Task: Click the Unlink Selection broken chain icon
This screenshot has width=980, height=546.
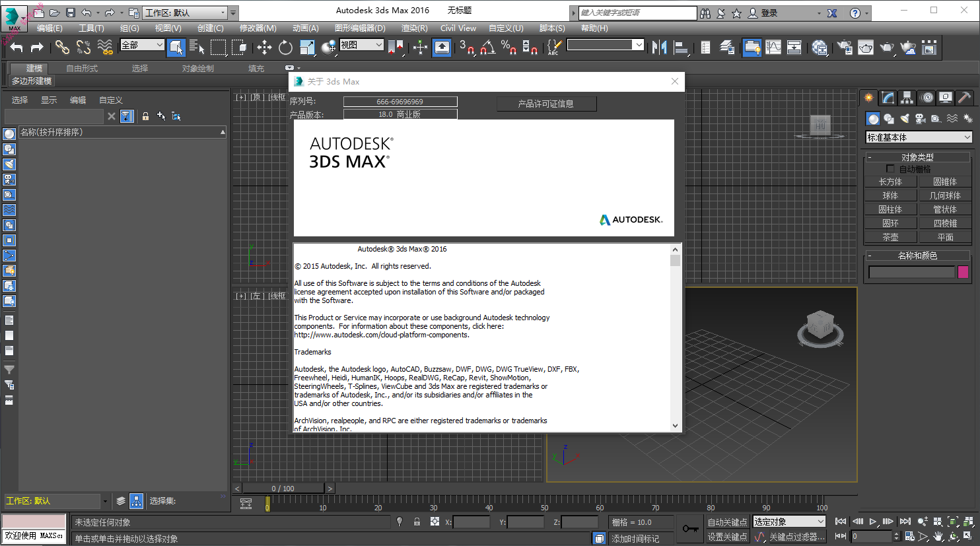Action: click(83, 47)
